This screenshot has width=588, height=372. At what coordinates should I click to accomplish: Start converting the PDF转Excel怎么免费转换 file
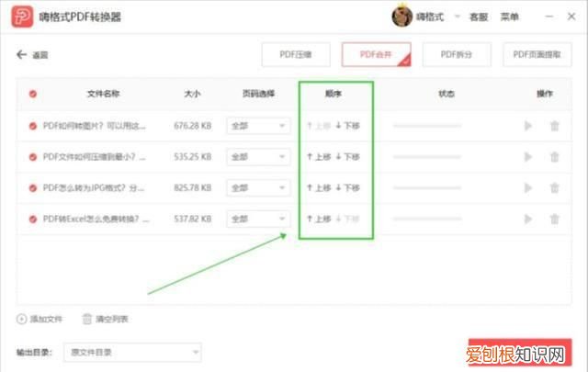pos(528,219)
